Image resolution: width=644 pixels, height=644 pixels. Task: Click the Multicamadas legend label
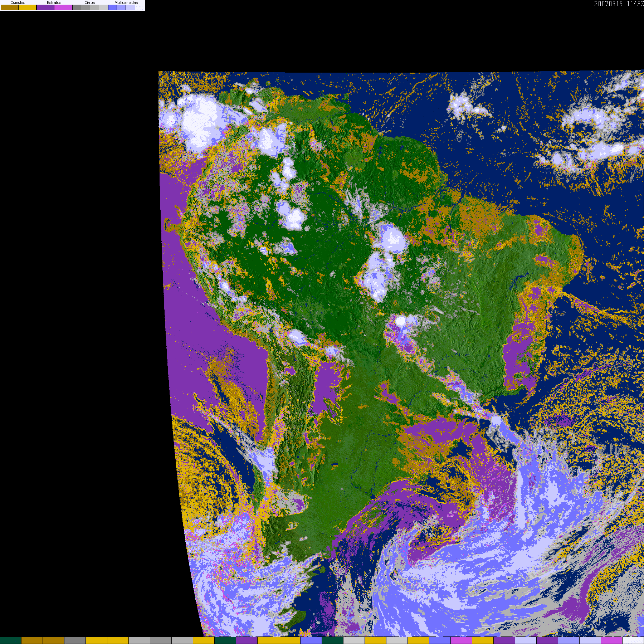click(126, 3)
